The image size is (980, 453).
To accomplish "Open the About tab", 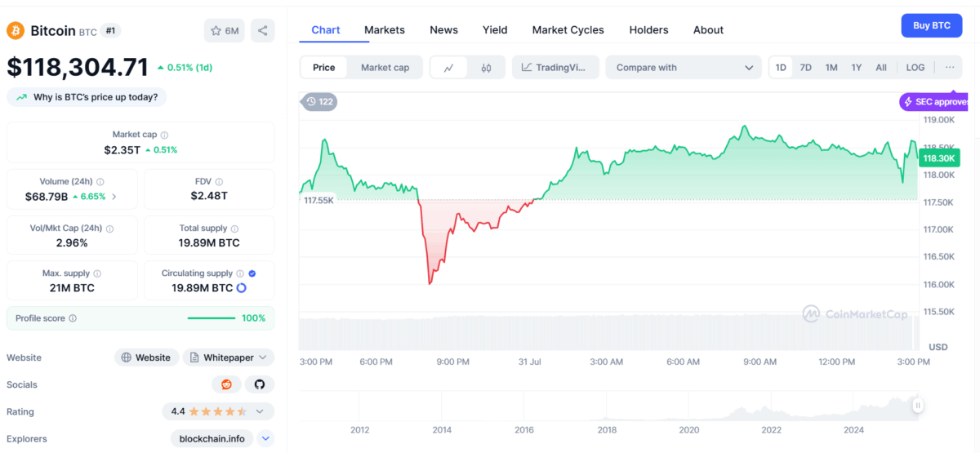I will pos(708,29).
